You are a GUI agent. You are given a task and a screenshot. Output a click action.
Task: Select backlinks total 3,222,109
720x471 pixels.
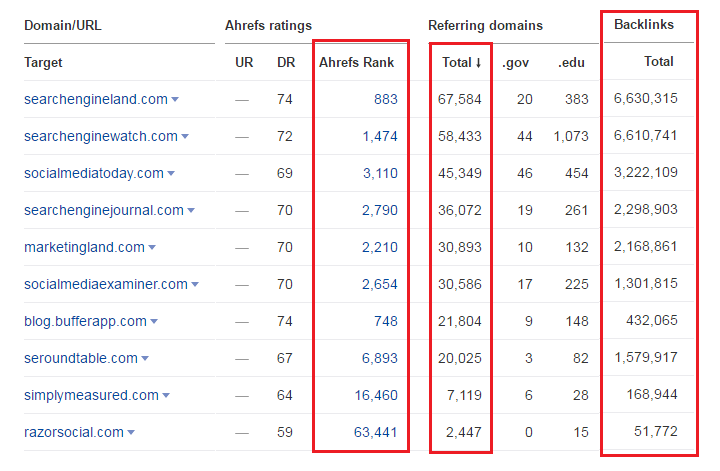(646, 172)
